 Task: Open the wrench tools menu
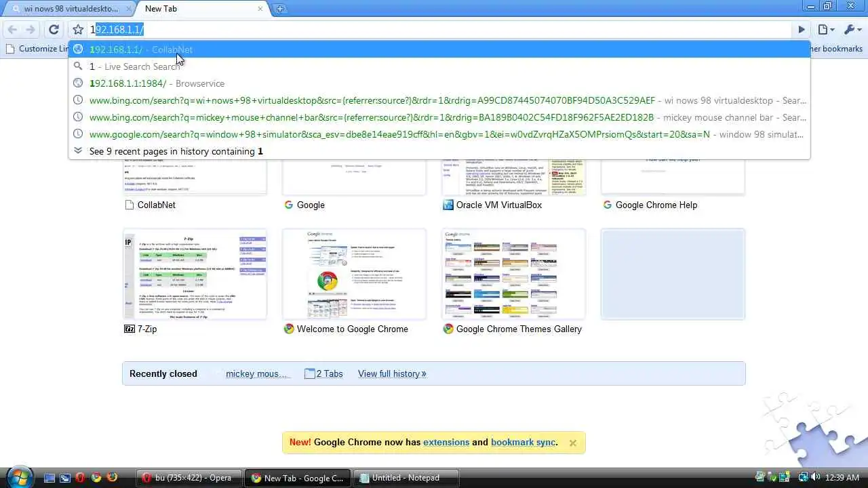(x=852, y=29)
